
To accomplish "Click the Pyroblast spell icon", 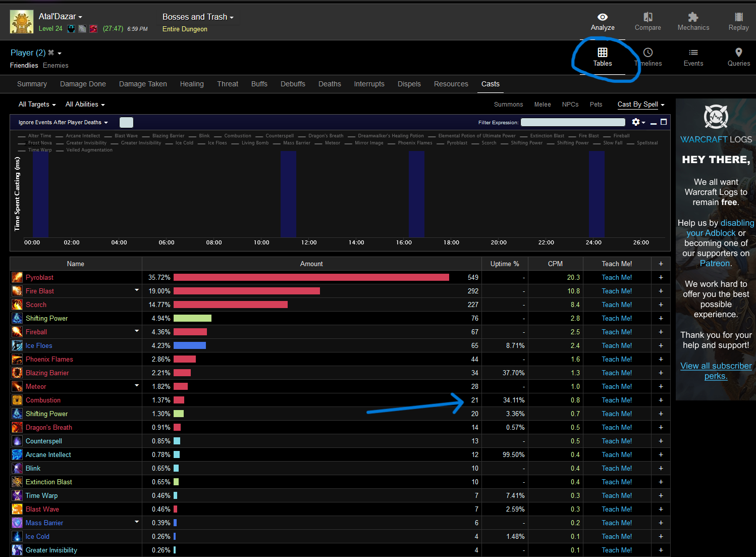I will pos(17,277).
